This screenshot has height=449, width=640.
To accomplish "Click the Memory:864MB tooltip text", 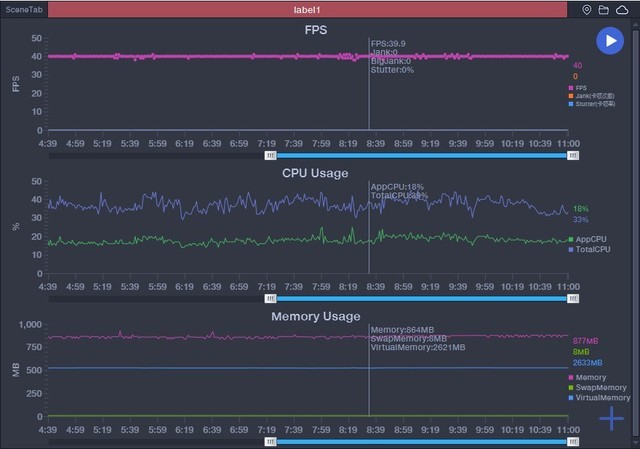I will [402, 330].
